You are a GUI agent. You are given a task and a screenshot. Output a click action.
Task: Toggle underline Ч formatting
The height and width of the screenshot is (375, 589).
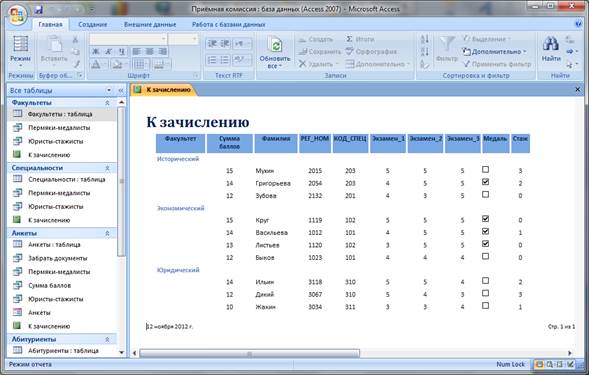click(121, 51)
